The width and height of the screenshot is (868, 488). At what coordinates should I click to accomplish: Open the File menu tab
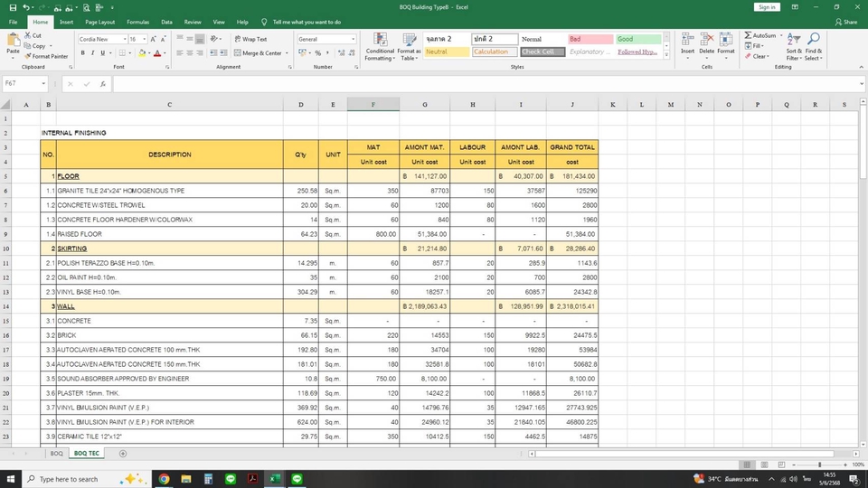coord(14,22)
